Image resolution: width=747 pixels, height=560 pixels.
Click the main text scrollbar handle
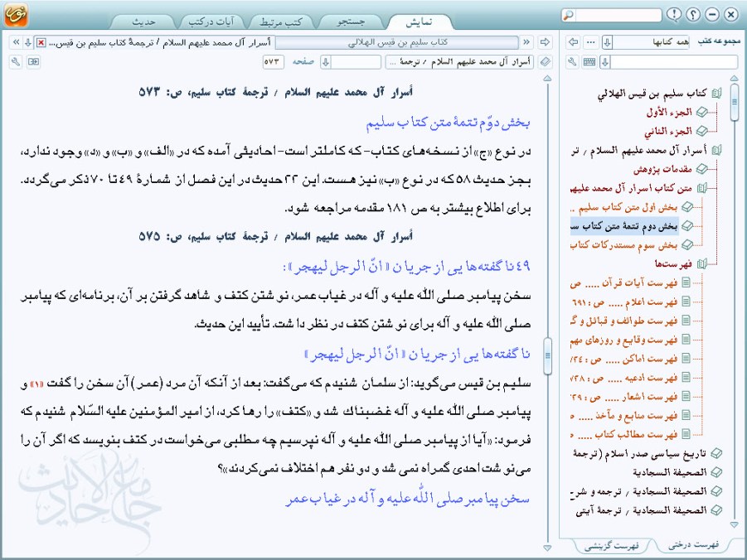(x=547, y=355)
